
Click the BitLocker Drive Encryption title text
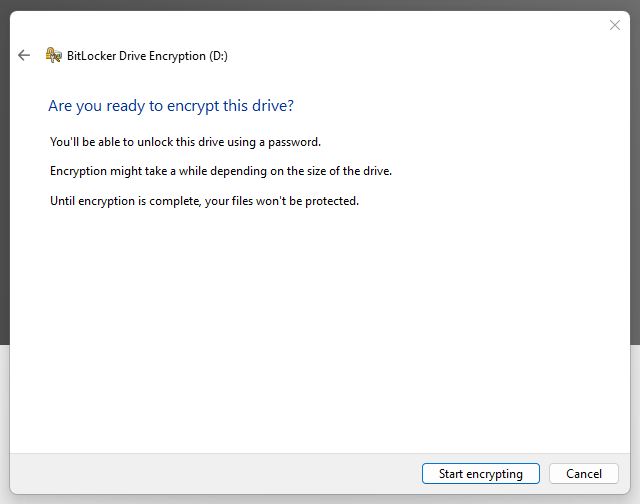click(147, 56)
